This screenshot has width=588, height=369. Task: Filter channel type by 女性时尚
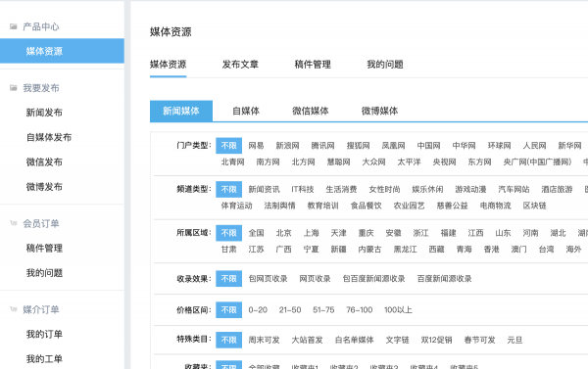click(x=384, y=190)
